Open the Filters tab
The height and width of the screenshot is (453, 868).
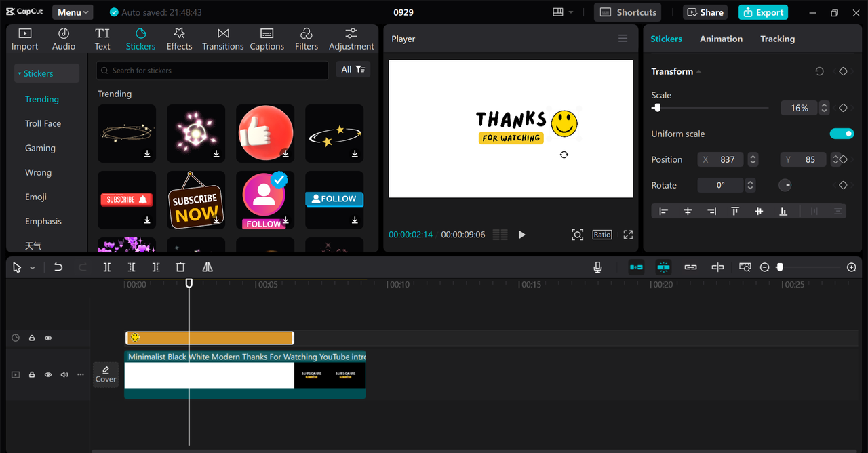click(307, 39)
